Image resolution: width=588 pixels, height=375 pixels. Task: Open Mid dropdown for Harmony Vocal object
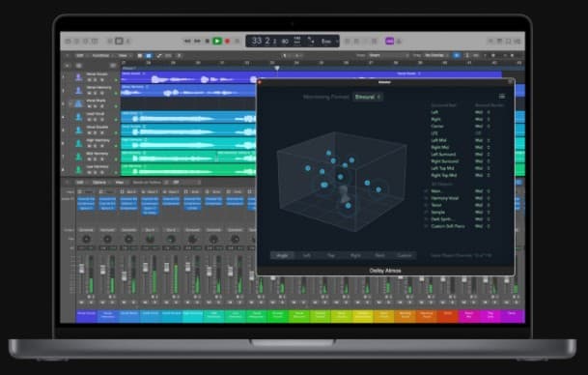(x=482, y=198)
